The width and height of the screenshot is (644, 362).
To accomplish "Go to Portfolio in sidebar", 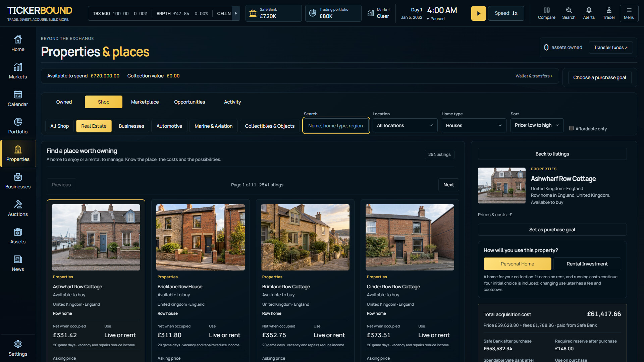I will [18, 126].
